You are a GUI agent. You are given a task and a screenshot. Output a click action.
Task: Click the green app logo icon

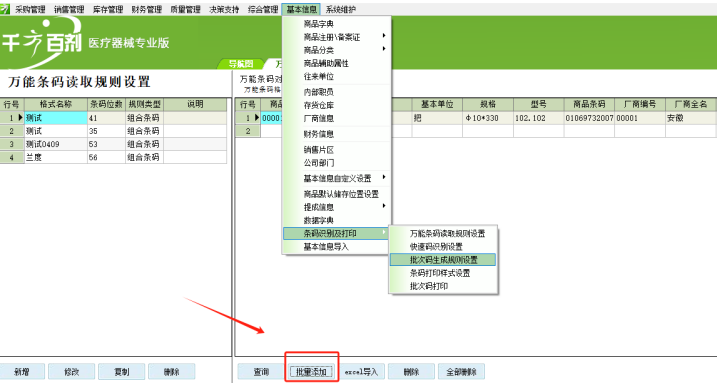[5, 9]
